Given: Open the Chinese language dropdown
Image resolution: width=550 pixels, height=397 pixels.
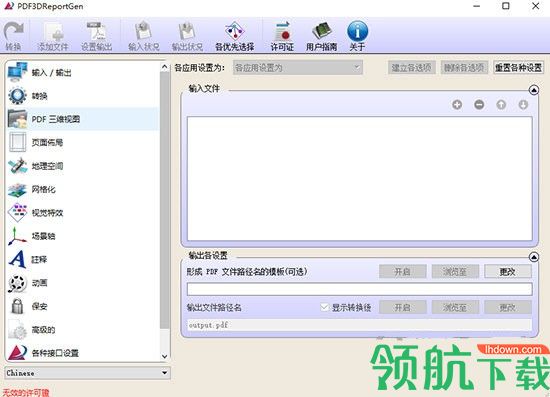Looking at the screenshot, I should [x=87, y=373].
